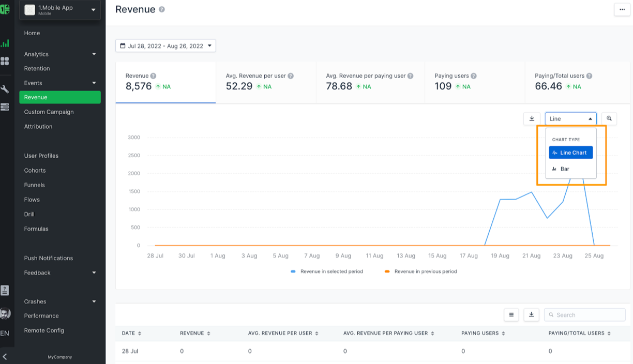This screenshot has height=364, width=633.
Task: Click the table Search input field
Action: 584,315
